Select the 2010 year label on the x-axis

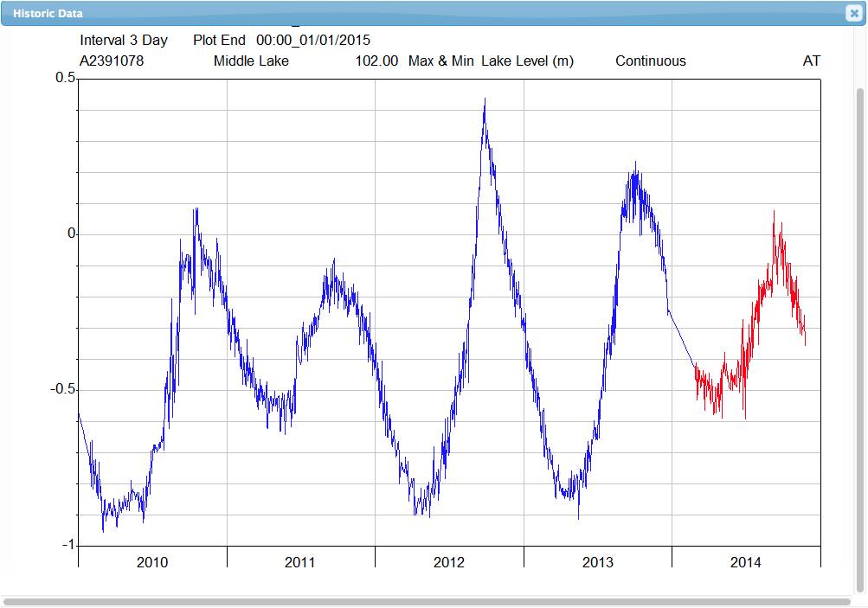152,563
